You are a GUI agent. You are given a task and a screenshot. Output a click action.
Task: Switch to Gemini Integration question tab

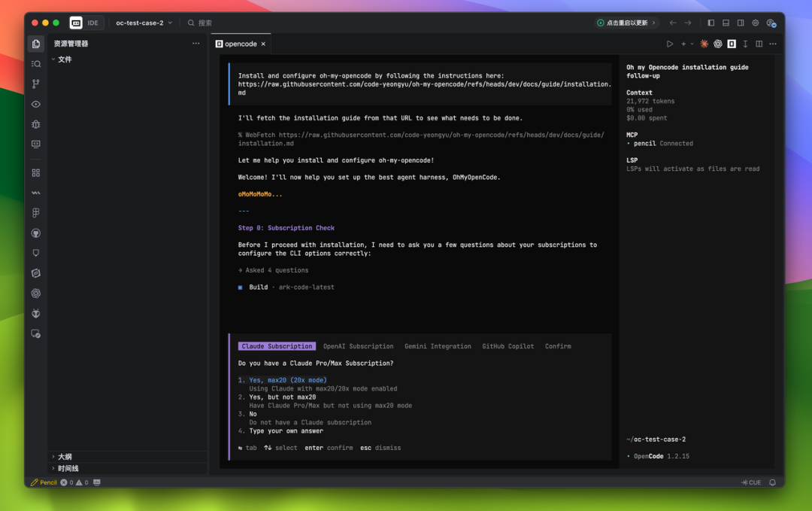click(x=438, y=346)
